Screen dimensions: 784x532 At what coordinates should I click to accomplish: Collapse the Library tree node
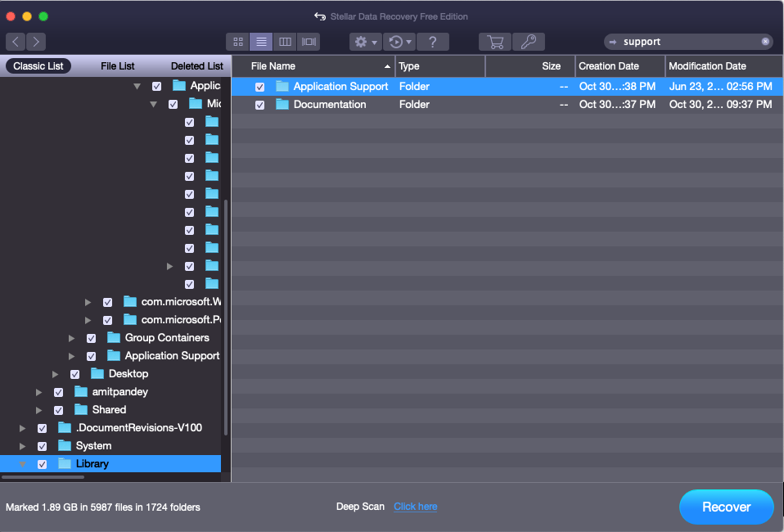coord(22,464)
